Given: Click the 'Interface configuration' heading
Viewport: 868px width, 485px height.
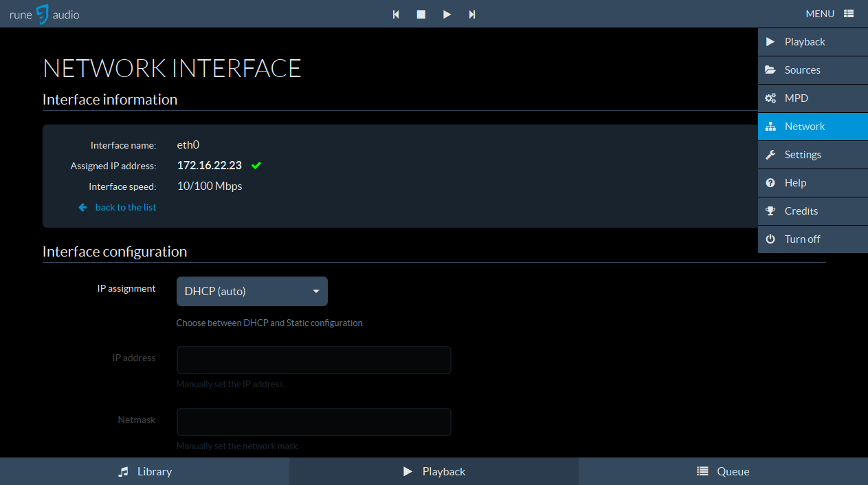Looking at the screenshot, I should (x=115, y=252).
